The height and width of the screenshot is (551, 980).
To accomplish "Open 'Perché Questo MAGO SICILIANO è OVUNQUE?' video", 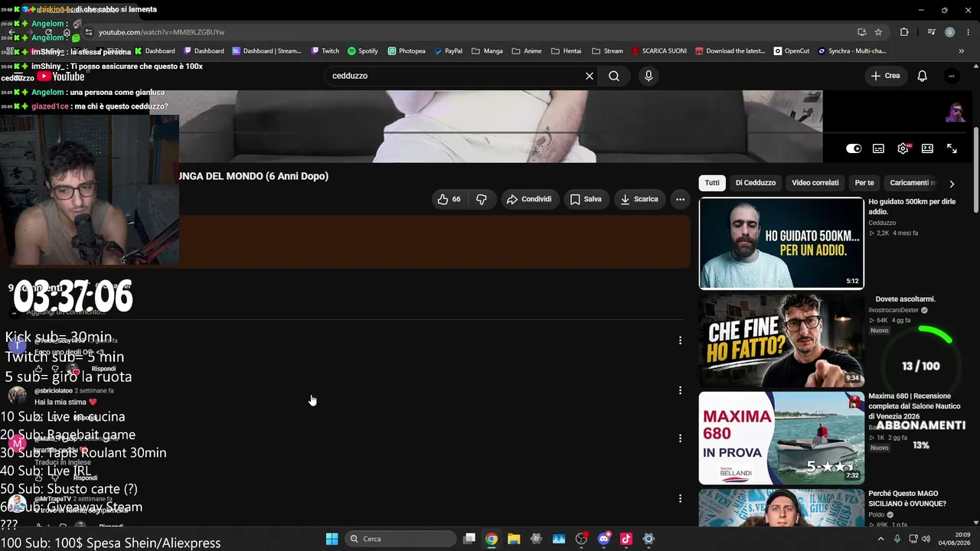I will click(x=907, y=499).
